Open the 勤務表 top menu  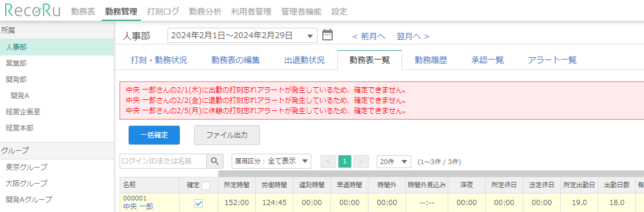click(x=83, y=12)
